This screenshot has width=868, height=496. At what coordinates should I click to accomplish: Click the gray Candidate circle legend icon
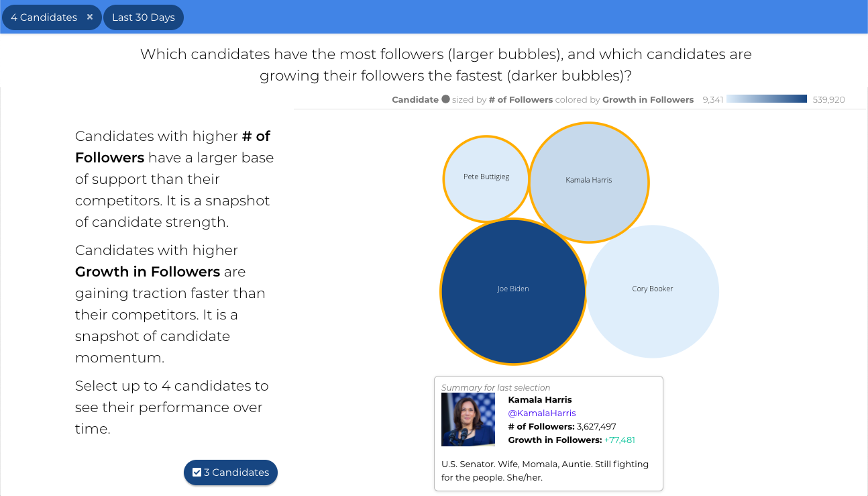pos(445,99)
